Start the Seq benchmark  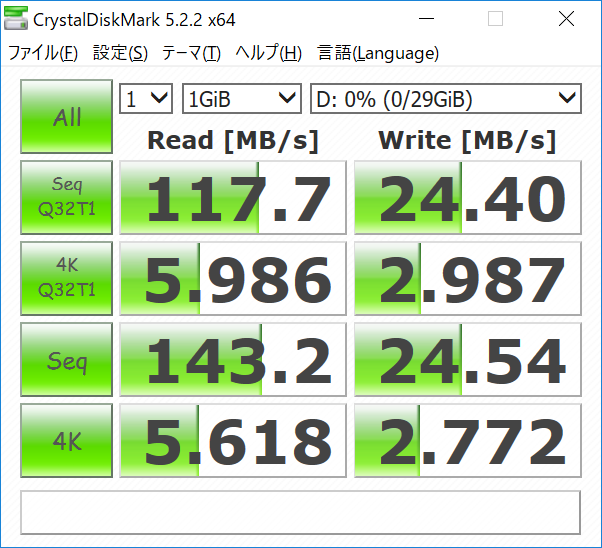(66, 359)
